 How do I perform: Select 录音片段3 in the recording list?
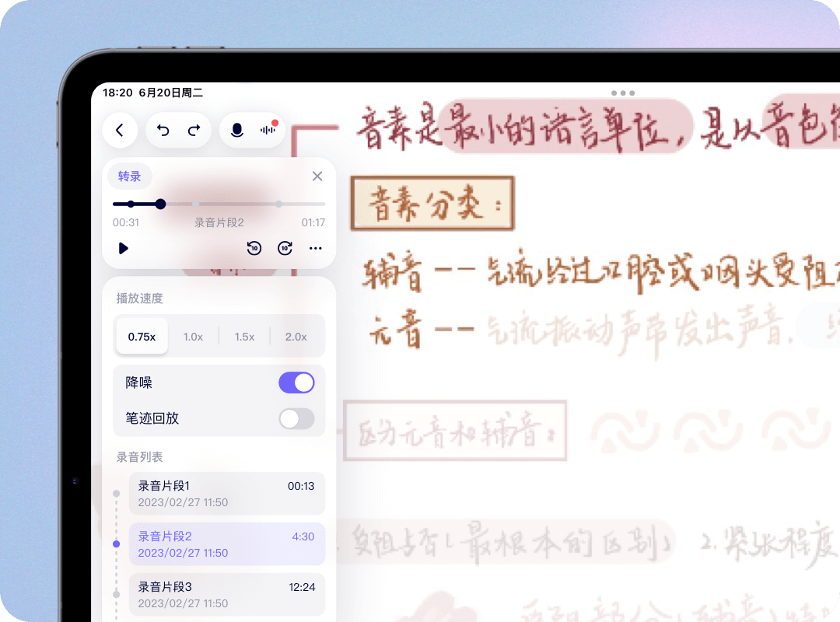pos(227,594)
